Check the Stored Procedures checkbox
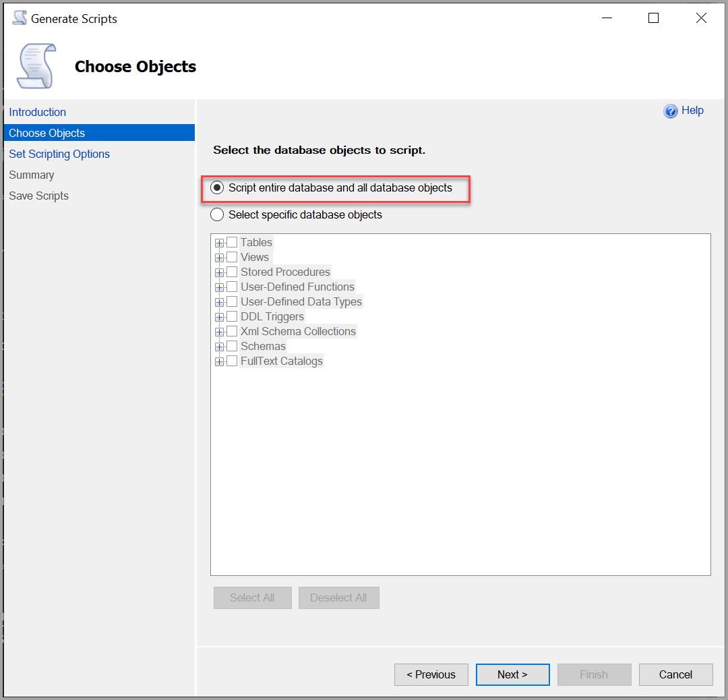Viewport: 728px width, 700px height. coord(232,272)
